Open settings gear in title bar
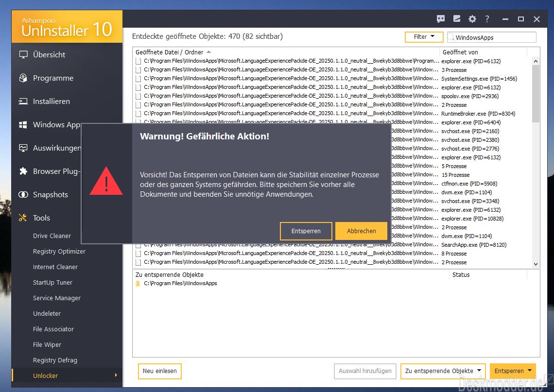The width and height of the screenshot is (554, 392). (x=472, y=19)
